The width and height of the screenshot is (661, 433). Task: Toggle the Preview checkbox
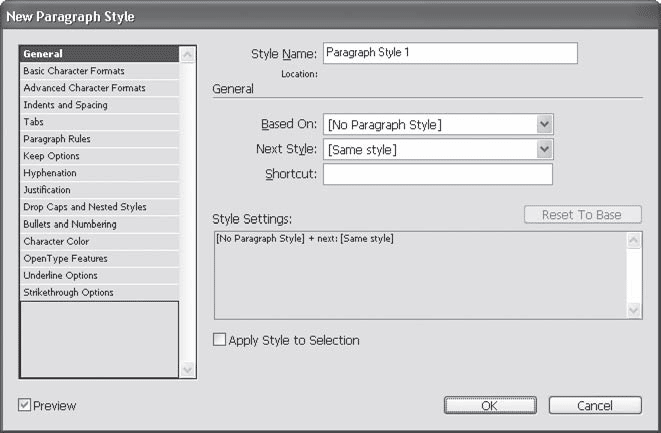click(25, 405)
